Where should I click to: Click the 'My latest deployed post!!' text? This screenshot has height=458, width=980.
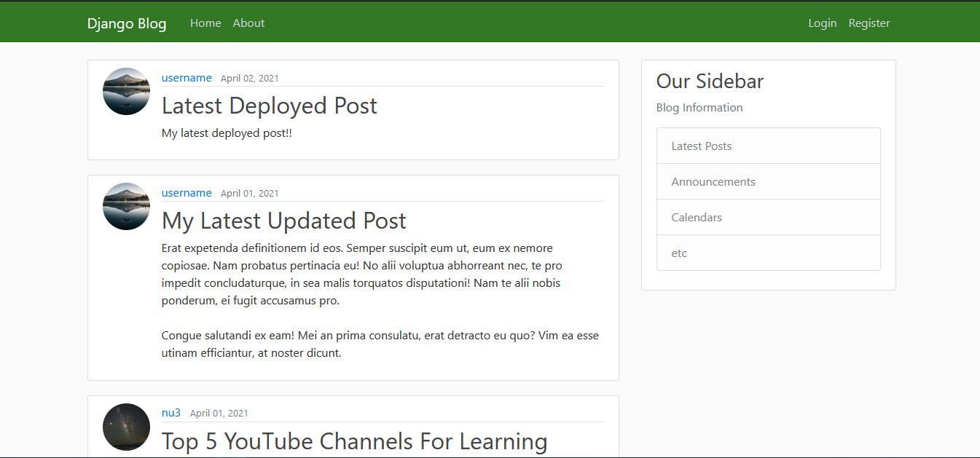click(x=227, y=133)
